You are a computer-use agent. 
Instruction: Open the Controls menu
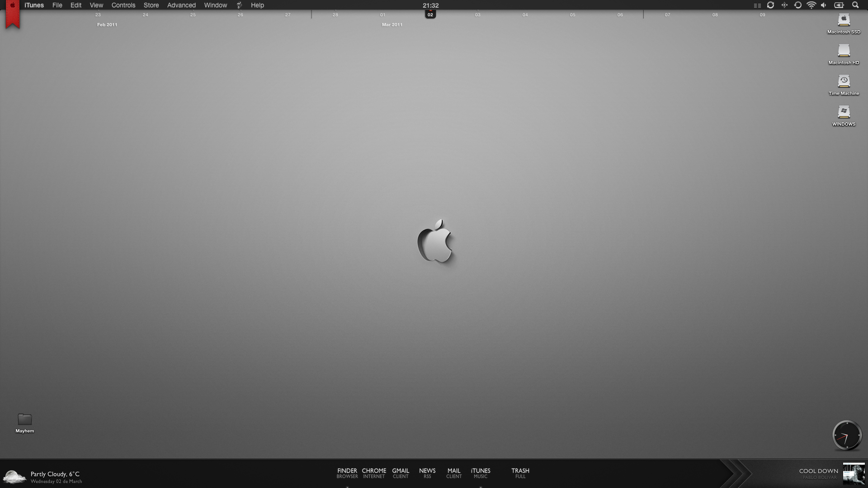[x=123, y=5]
